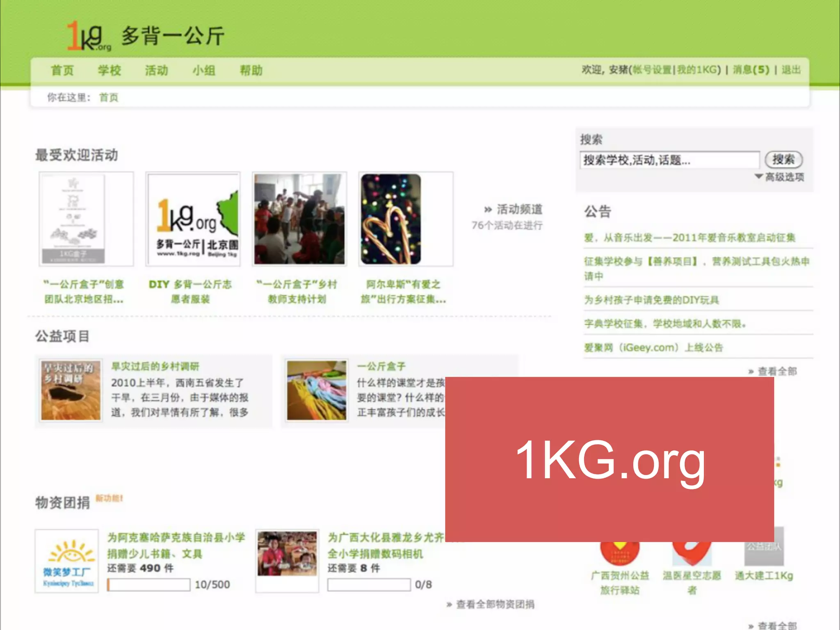The image size is (840, 630).
Task: Open 温医星空志愿者 group link
Action: [692, 583]
